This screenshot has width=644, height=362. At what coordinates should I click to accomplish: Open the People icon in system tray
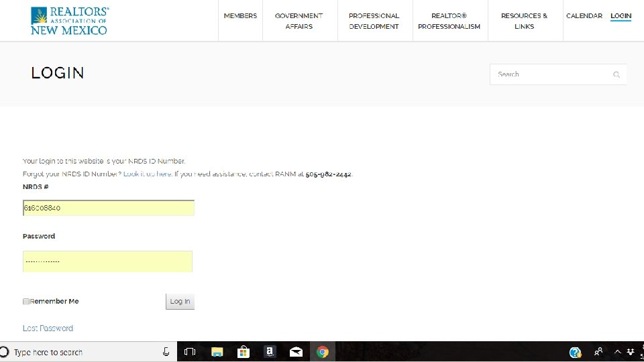point(598,352)
